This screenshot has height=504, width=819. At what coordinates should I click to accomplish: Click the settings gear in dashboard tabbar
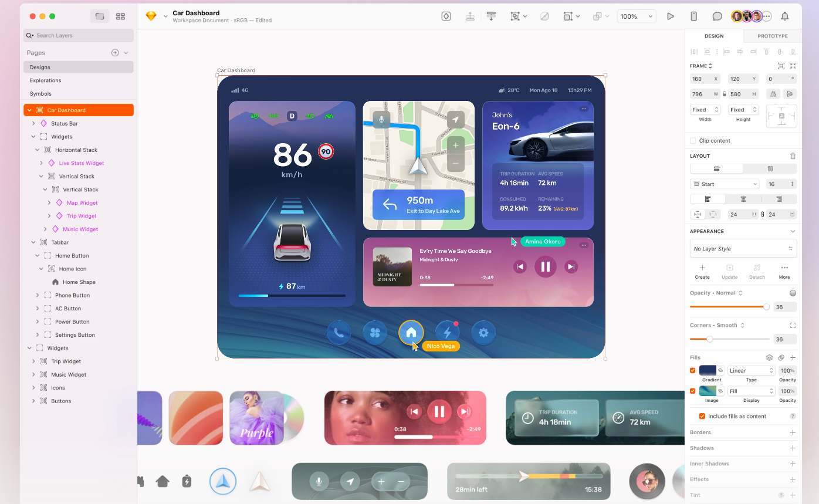pos(483,333)
